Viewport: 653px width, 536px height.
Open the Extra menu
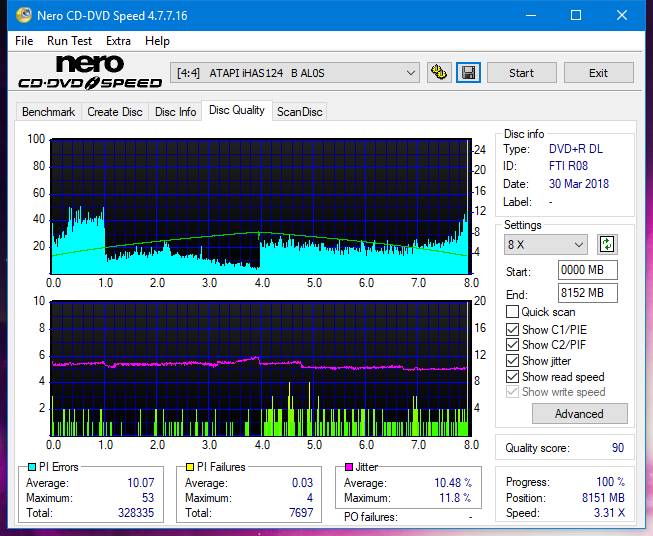pos(118,41)
